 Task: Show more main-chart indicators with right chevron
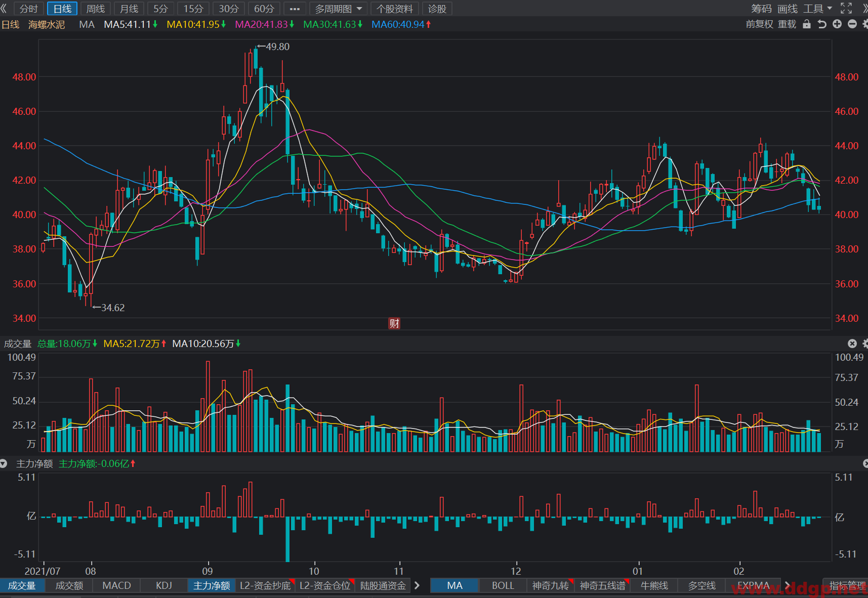(x=788, y=585)
